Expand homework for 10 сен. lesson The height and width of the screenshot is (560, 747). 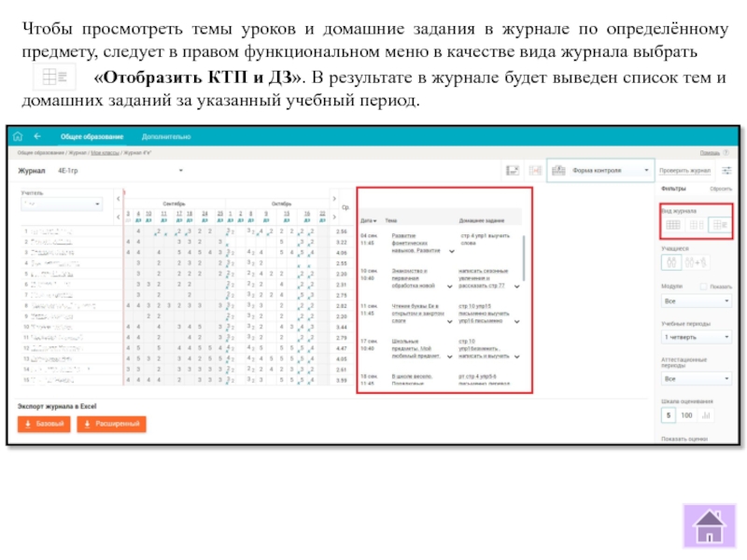tap(517, 287)
